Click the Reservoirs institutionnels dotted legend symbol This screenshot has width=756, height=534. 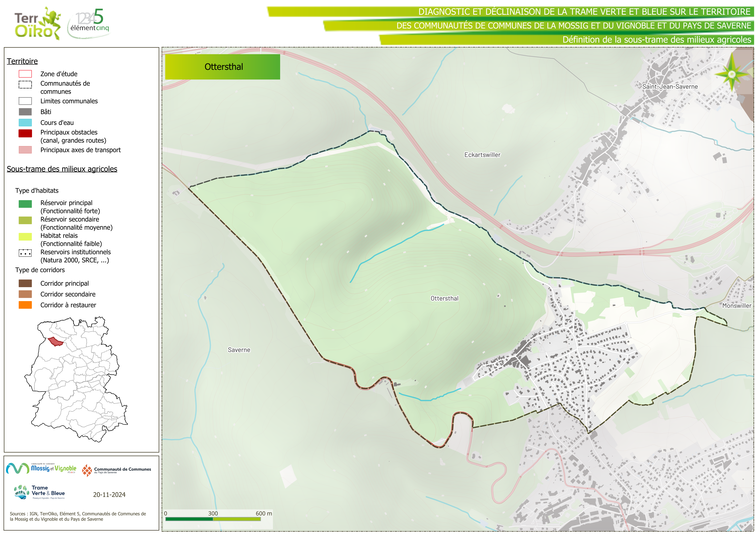[x=25, y=253]
